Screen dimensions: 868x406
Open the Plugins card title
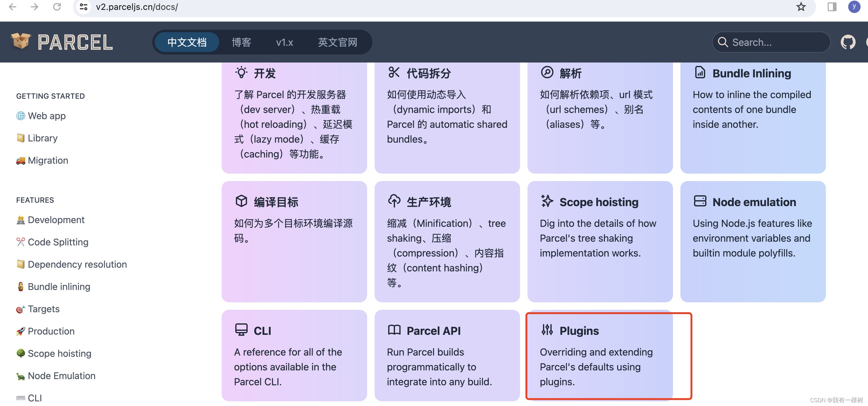[x=579, y=330]
